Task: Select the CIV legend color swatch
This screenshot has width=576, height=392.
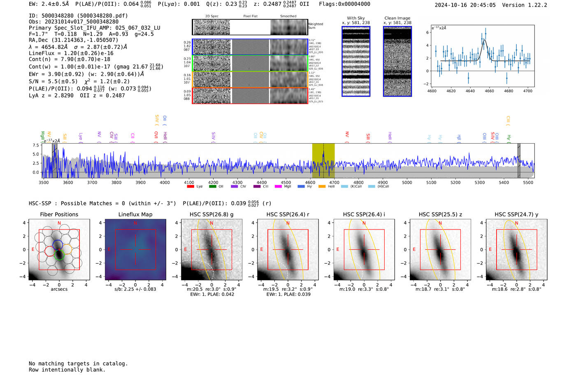Action: tap(235, 187)
